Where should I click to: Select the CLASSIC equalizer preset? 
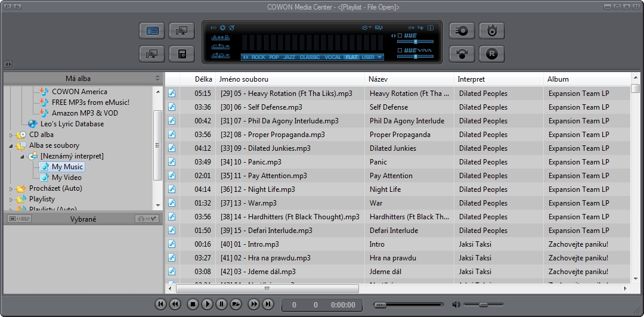pyautogui.click(x=309, y=57)
